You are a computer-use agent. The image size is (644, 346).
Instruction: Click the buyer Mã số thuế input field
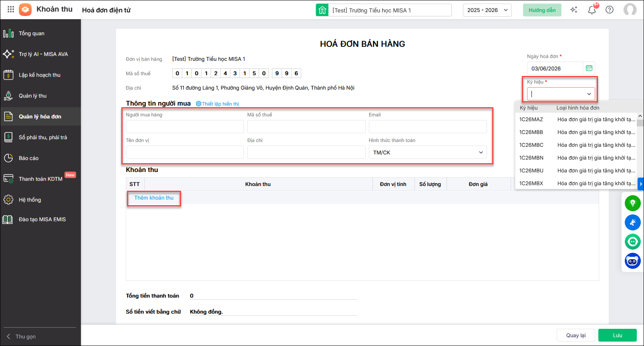(x=306, y=127)
